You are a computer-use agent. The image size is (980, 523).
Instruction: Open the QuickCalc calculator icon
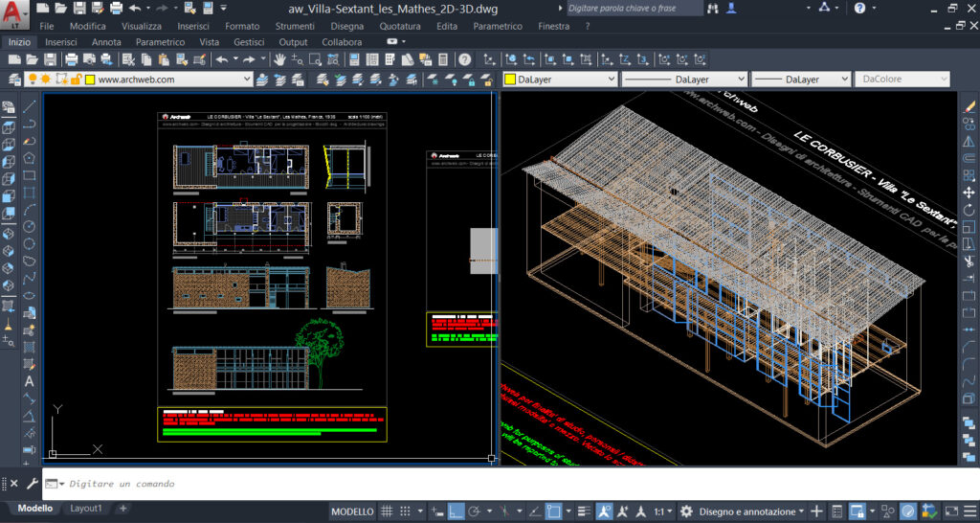[x=443, y=59]
